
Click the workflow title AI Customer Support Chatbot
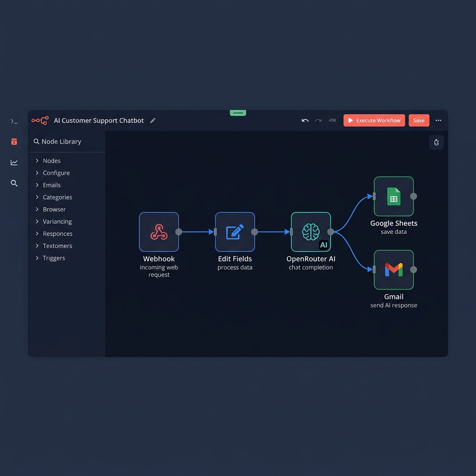pyautogui.click(x=99, y=120)
